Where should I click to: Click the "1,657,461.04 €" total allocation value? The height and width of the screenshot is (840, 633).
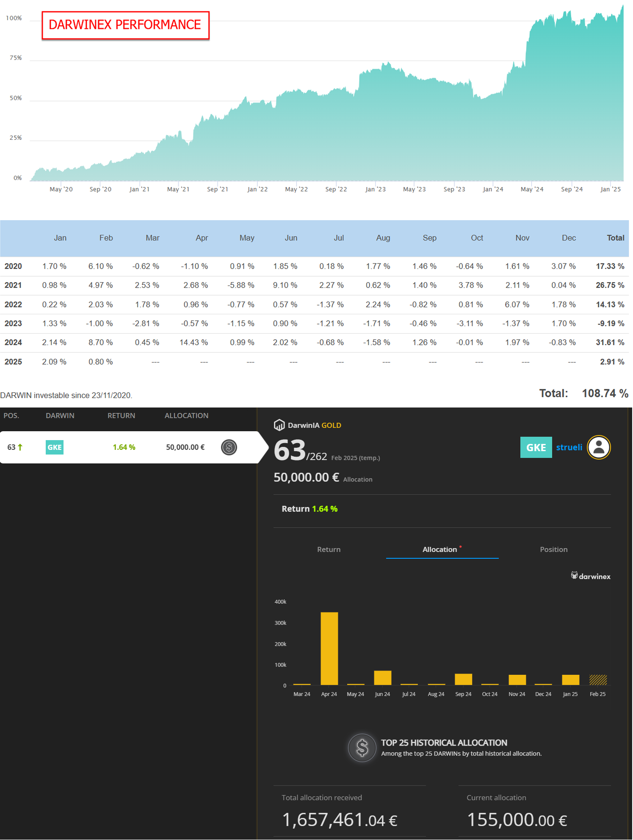(x=340, y=820)
